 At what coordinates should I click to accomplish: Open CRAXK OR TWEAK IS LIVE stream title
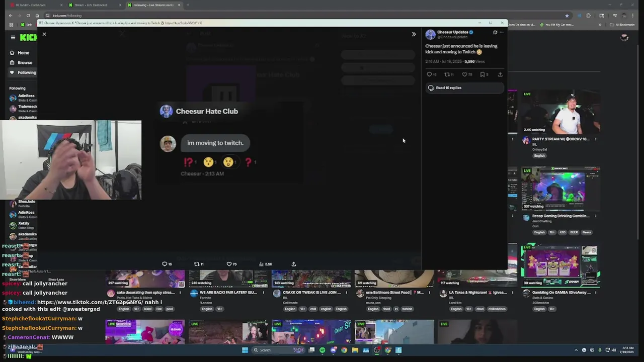(x=311, y=293)
